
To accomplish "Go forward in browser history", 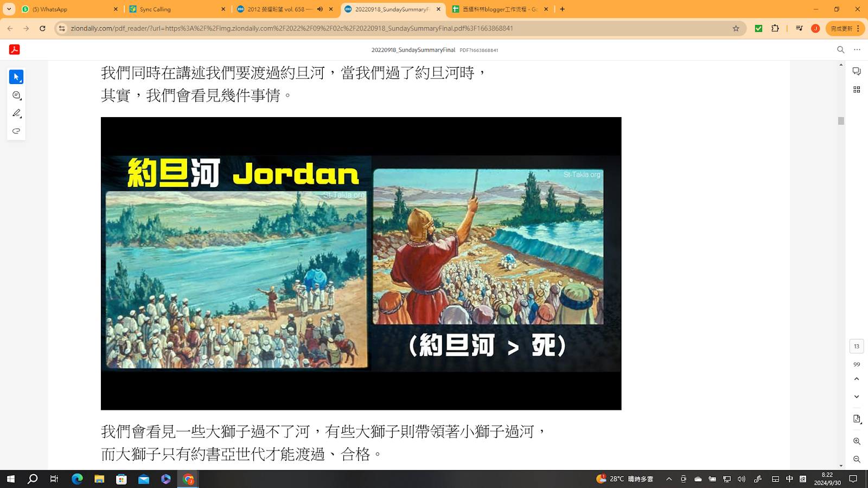I will click(x=26, y=28).
